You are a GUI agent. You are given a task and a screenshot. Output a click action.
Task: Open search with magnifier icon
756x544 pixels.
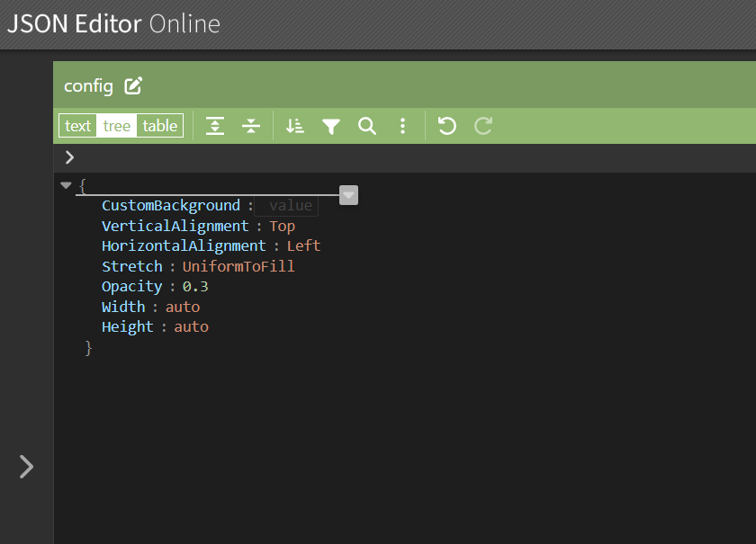(x=367, y=126)
